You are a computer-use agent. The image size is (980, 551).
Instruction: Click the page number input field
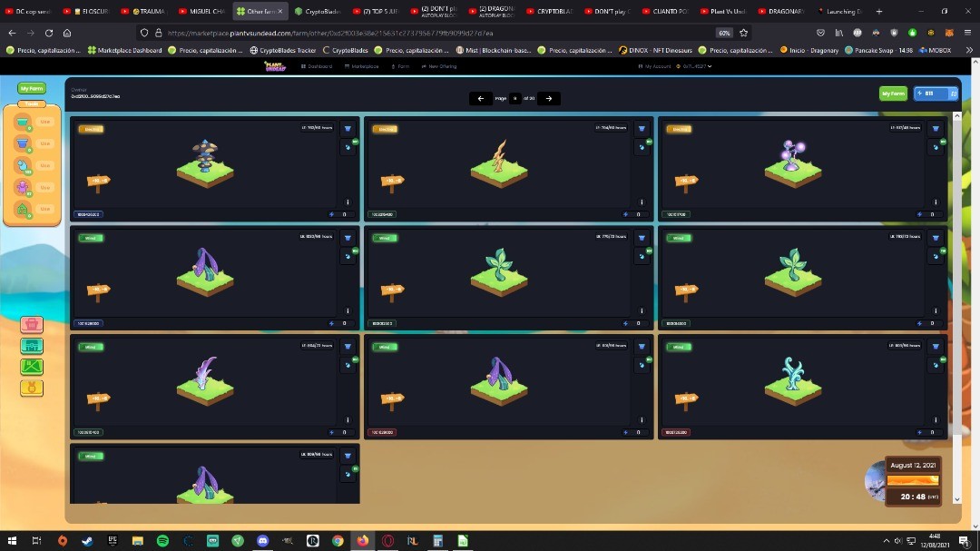pyautogui.click(x=515, y=98)
